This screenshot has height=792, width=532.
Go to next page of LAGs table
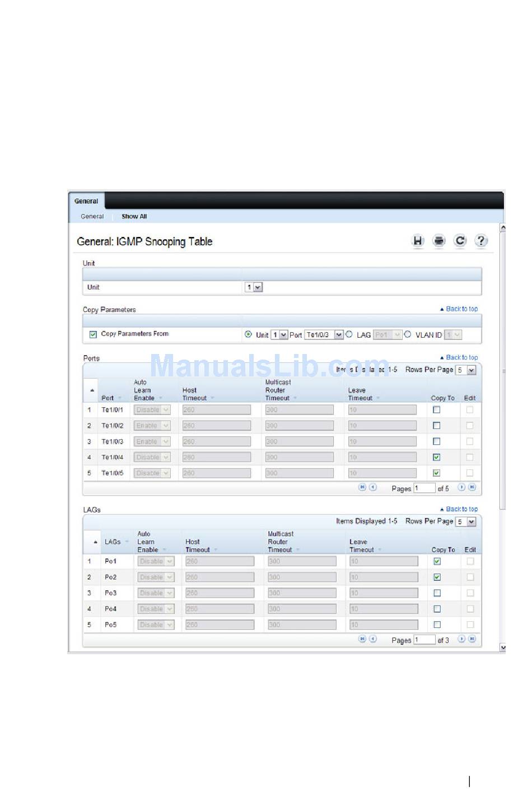pyautogui.click(x=461, y=639)
